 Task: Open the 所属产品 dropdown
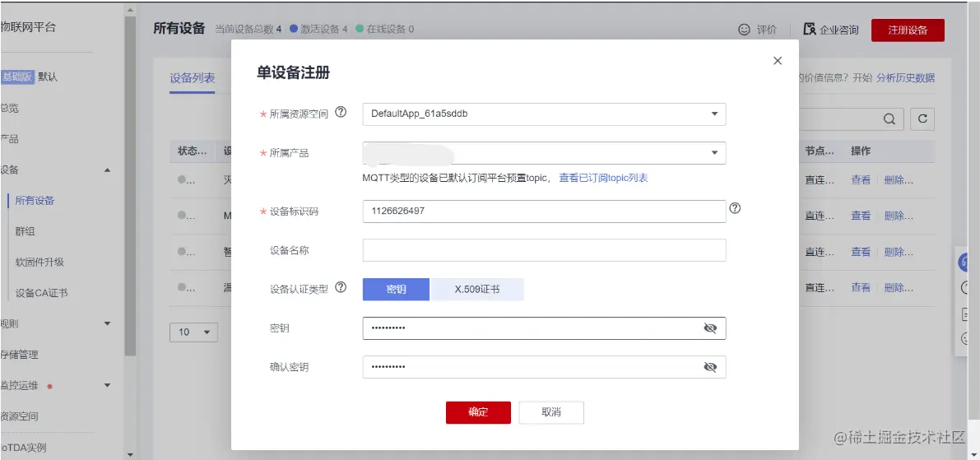(x=544, y=153)
